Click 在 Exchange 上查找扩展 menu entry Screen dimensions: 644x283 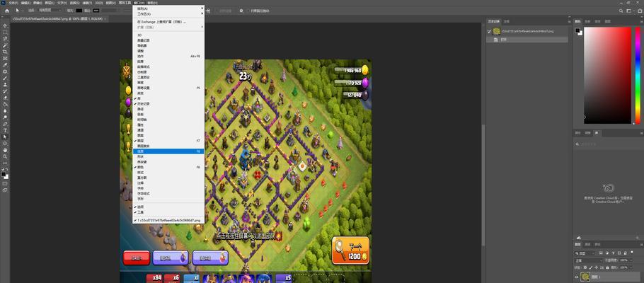pos(168,22)
